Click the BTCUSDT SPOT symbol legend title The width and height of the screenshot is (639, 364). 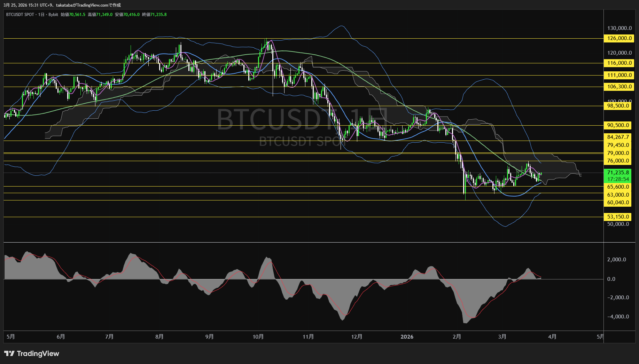pyautogui.click(x=20, y=15)
